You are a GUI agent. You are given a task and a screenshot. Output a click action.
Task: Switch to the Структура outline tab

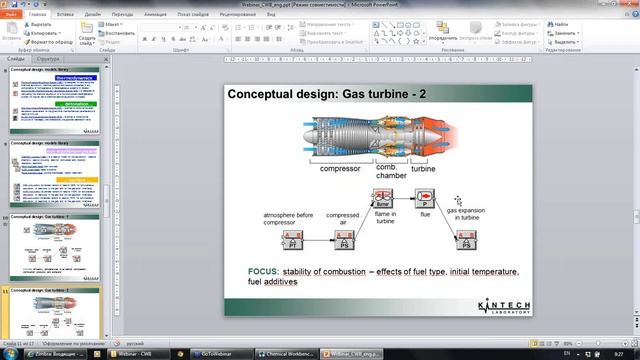pos(48,59)
